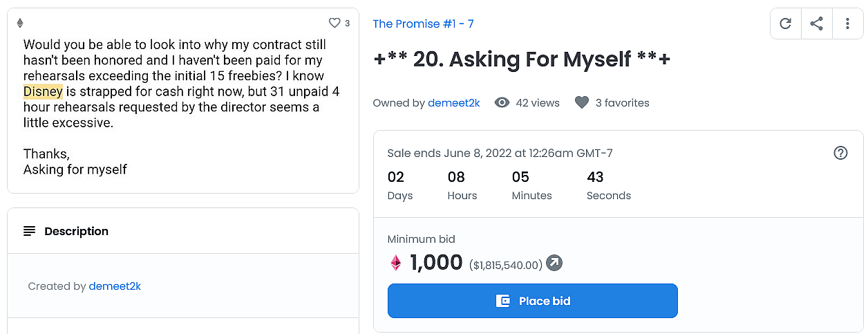Open the share icon menu
Screen dimensions: 868x334
click(816, 24)
